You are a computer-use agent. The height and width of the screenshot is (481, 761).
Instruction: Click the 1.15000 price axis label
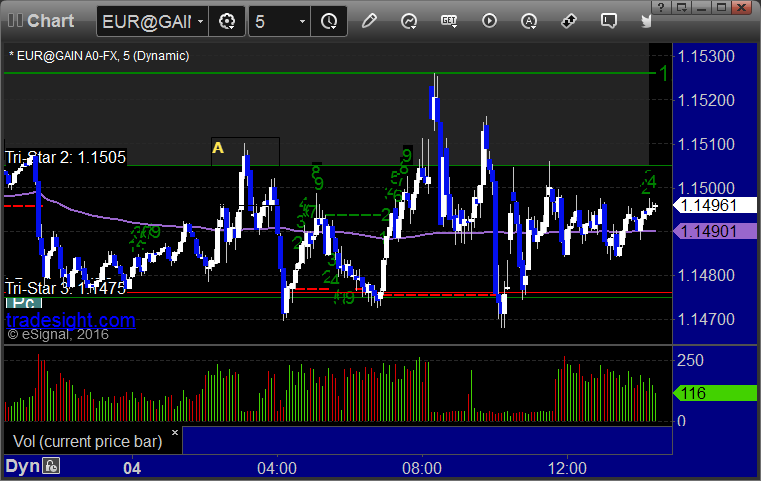click(706, 188)
